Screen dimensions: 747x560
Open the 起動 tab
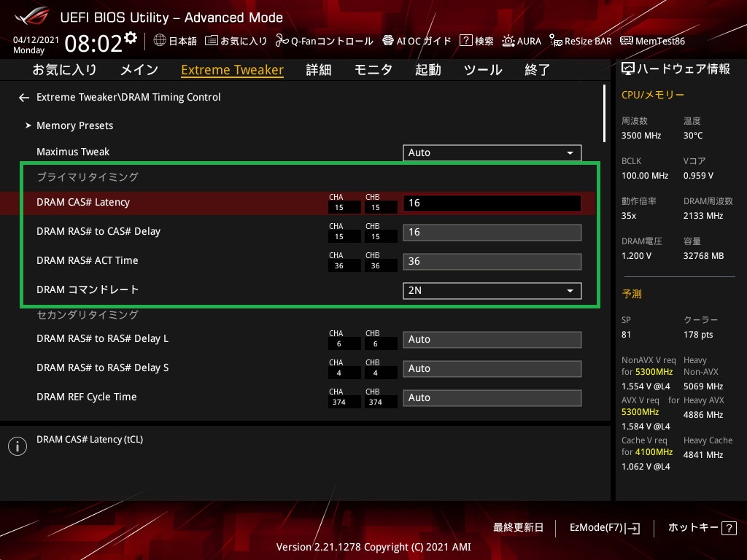pos(427,70)
